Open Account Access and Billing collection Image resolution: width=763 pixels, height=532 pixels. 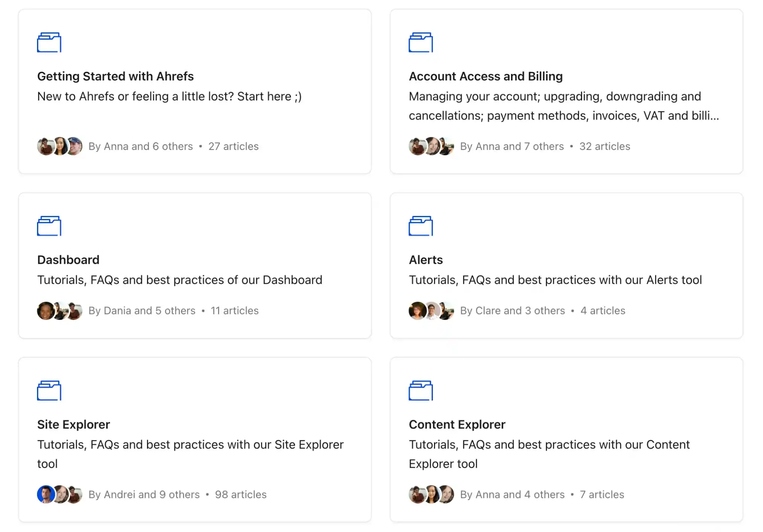pos(486,76)
